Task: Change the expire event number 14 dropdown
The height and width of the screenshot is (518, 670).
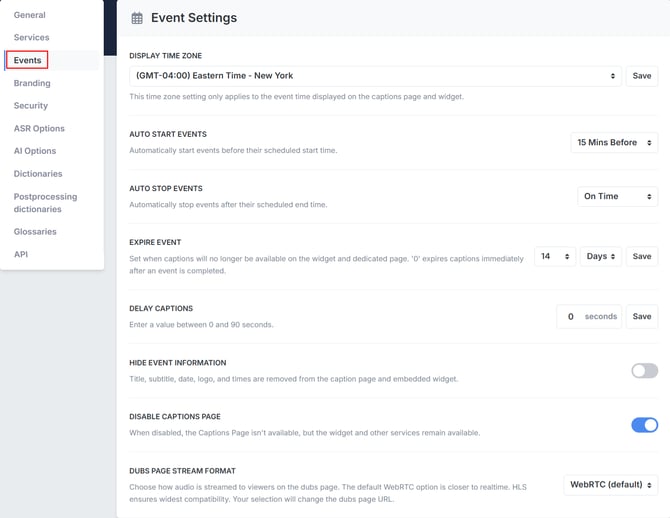Action: click(554, 257)
